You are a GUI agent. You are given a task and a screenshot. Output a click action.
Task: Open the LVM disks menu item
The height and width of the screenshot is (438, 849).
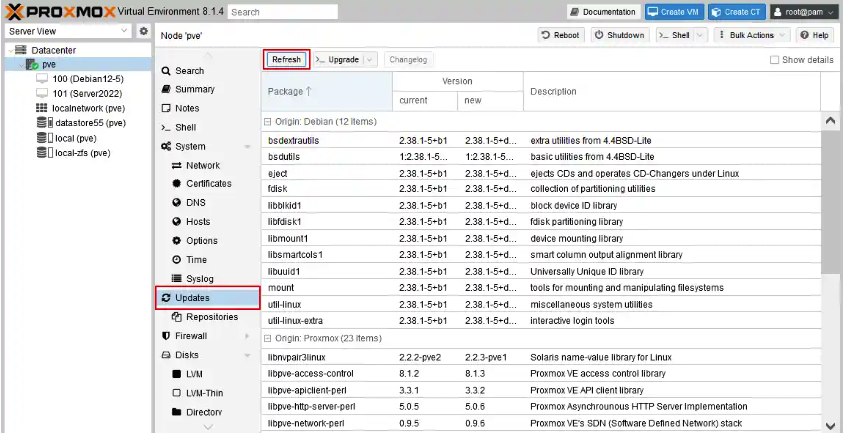[x=208, y=374]
